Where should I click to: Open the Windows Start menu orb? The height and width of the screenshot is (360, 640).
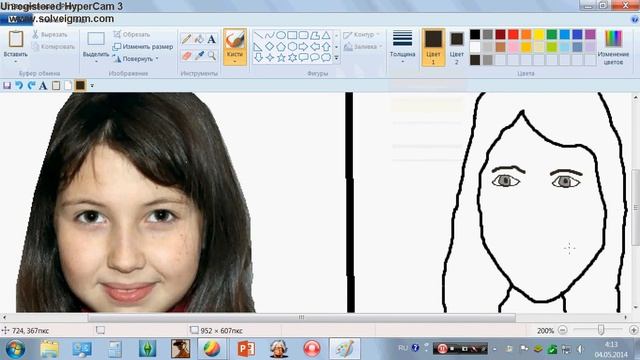(16, 349)
